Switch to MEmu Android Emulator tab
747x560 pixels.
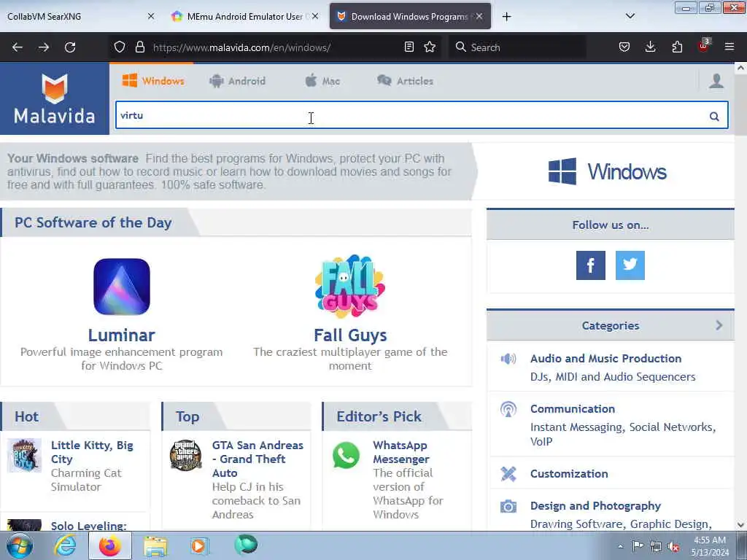[243, 16]
